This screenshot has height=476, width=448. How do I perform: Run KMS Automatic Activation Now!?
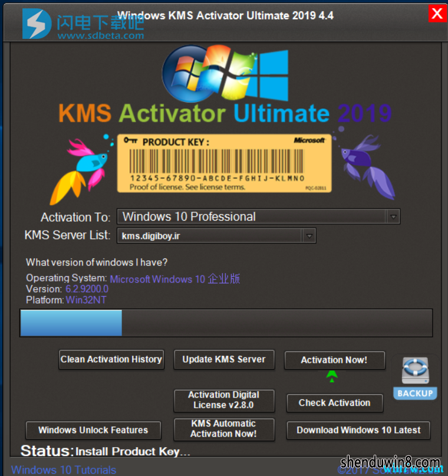[x=224, y=429]
